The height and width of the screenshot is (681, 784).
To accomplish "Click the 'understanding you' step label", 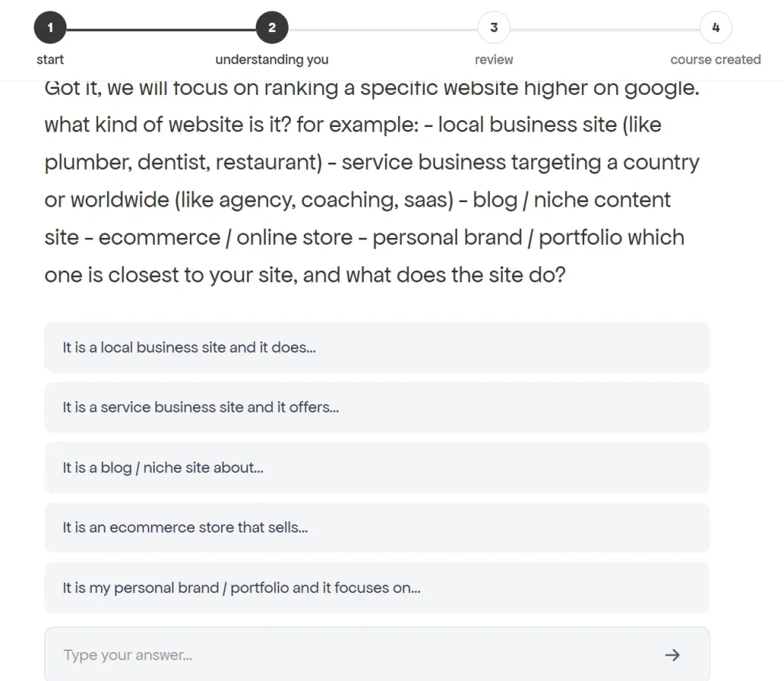I will tap(272, 59).
